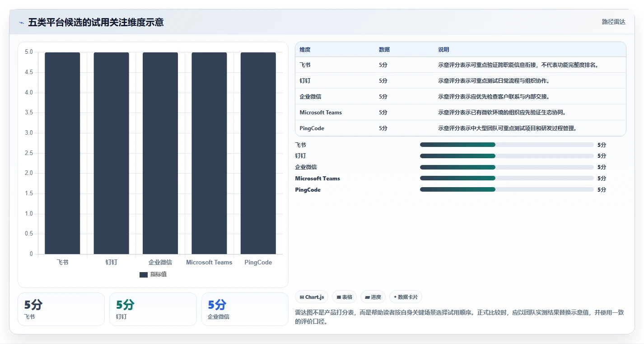The image size is (644, 344).
Task: Click the 飞书 label in progress list
Action: tap(300, 145)
